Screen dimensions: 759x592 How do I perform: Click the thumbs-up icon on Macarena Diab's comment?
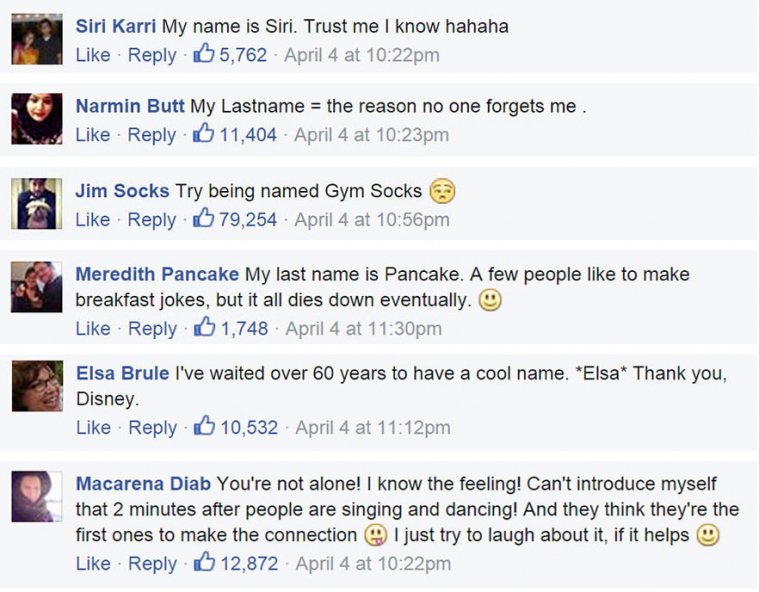pos(204,563)
